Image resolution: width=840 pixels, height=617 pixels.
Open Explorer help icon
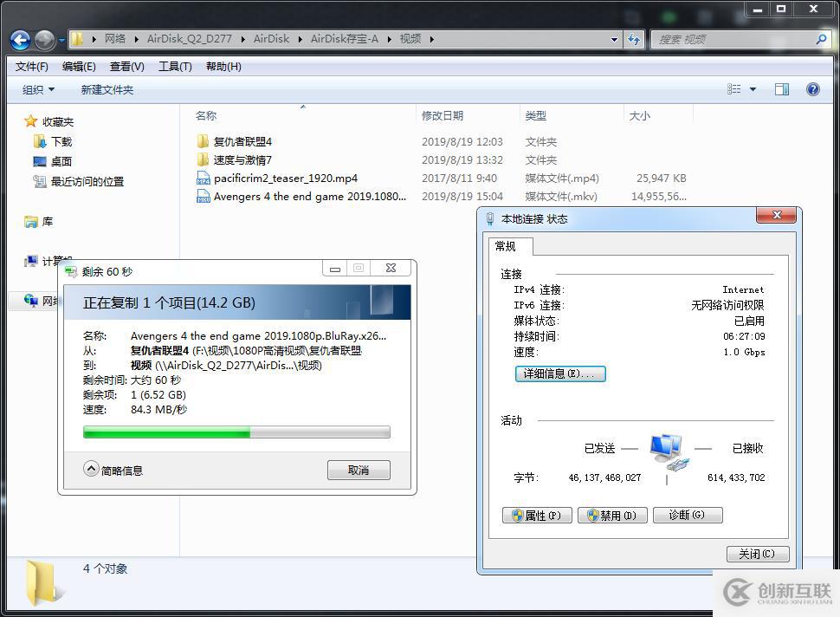tap(812, 89)
